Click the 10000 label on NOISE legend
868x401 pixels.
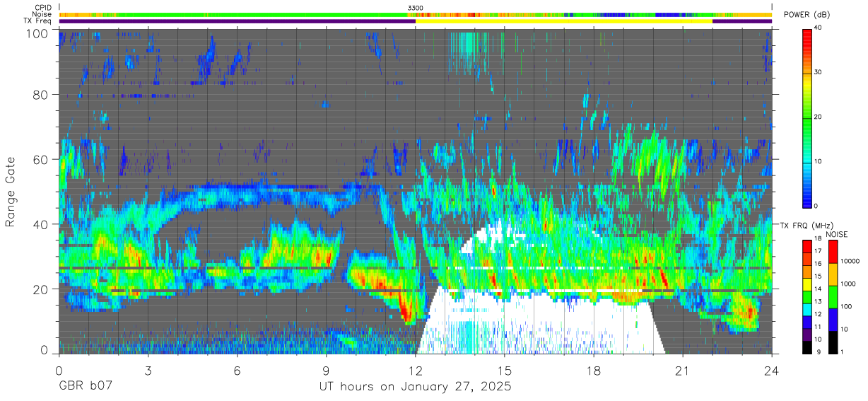[x=850, y=262]
